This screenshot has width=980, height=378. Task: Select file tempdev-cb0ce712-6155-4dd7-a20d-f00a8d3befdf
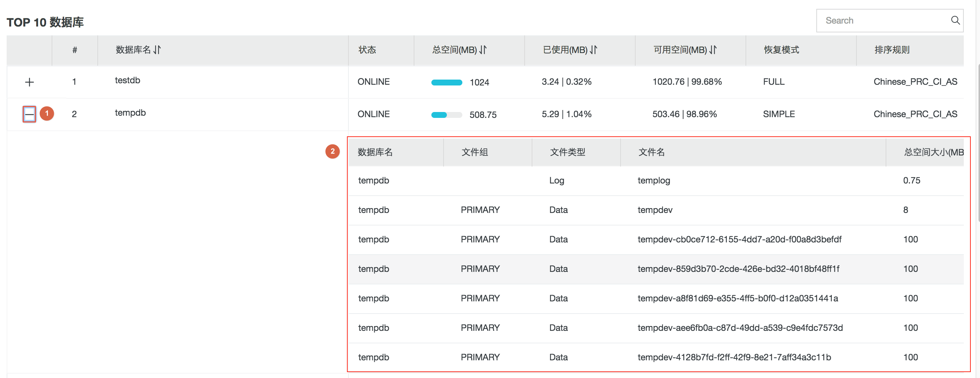739,239
